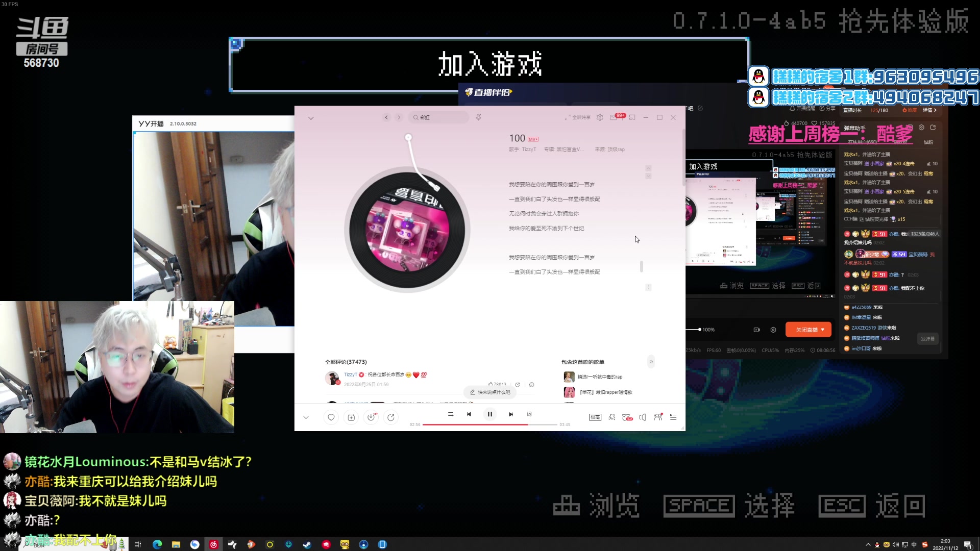The width and height of the screenshot is (980, 551).
Task: Click 开播提醒 bell reminder
Action: (802, 109)
